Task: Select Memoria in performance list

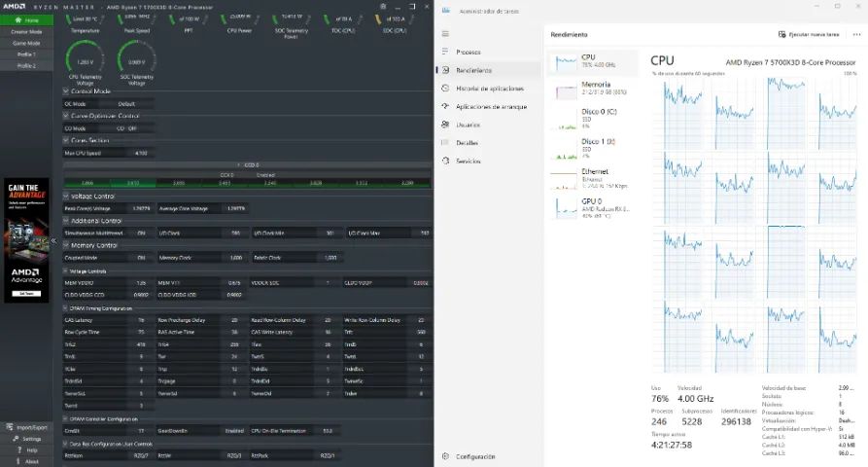Action: [x=593, y=90]
